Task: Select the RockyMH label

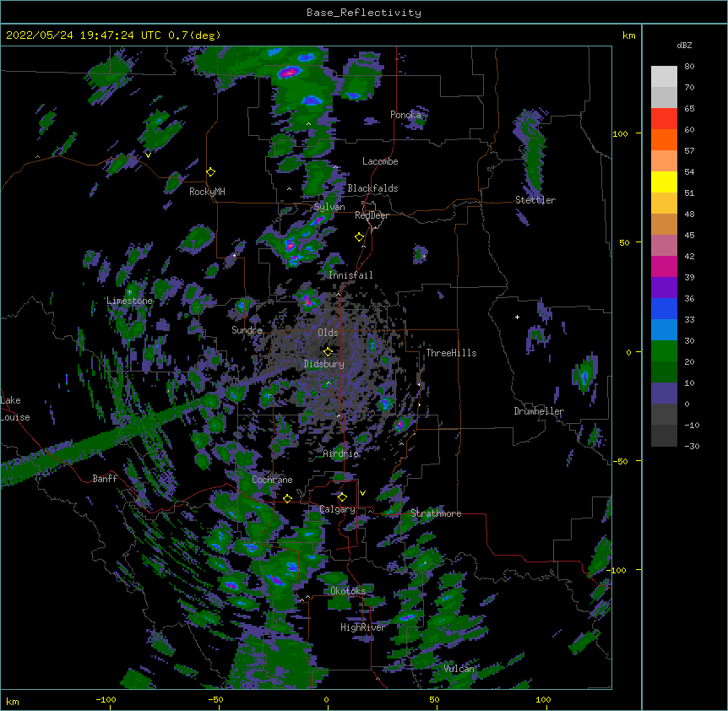Action: coord(207,192)
